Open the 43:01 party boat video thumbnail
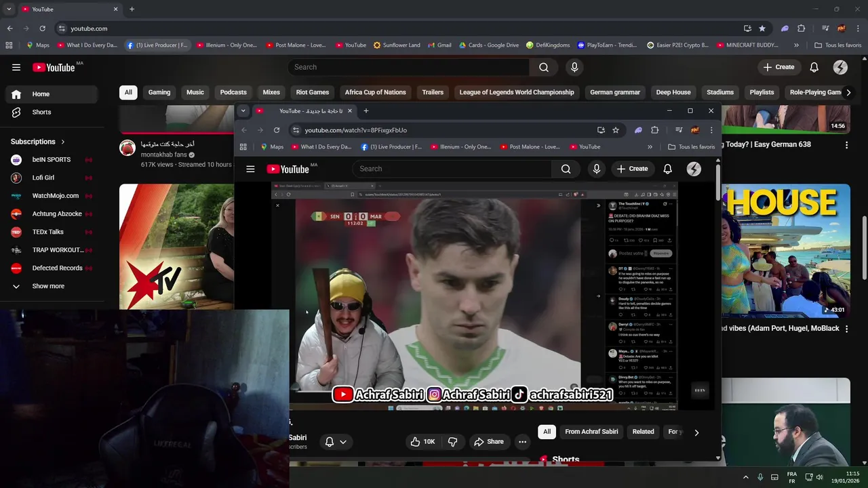868x488 pixels. (785, 251)
